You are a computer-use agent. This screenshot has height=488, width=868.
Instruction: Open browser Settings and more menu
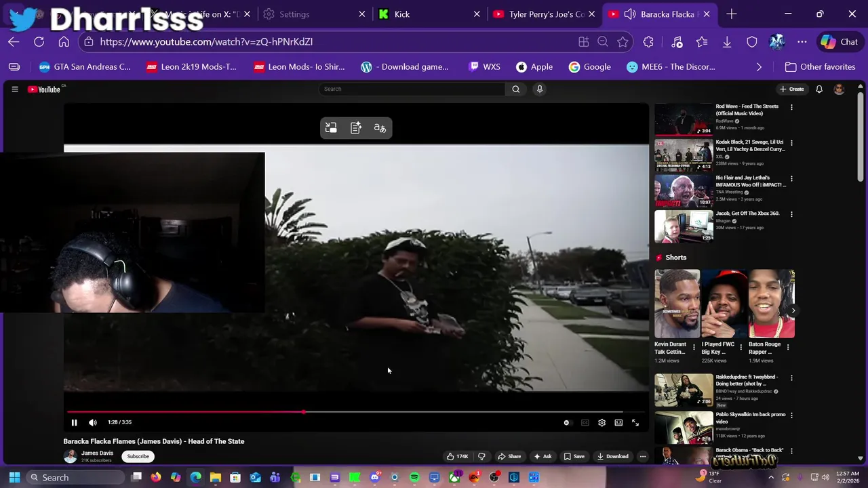tap(802, 42)
